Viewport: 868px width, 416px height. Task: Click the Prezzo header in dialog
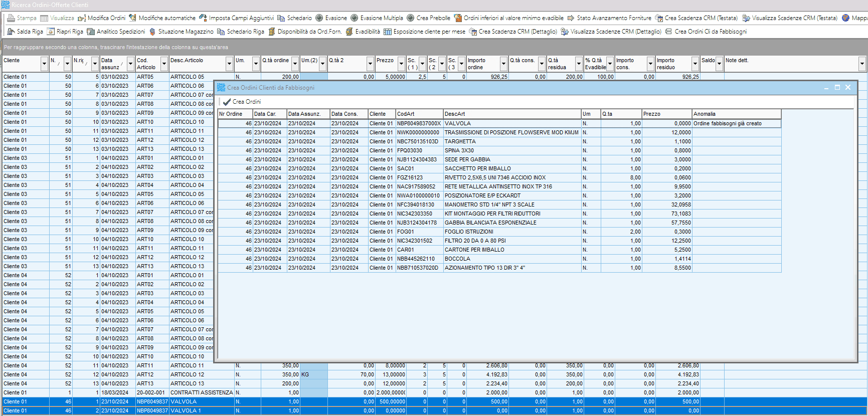click(x=667, y=114)
